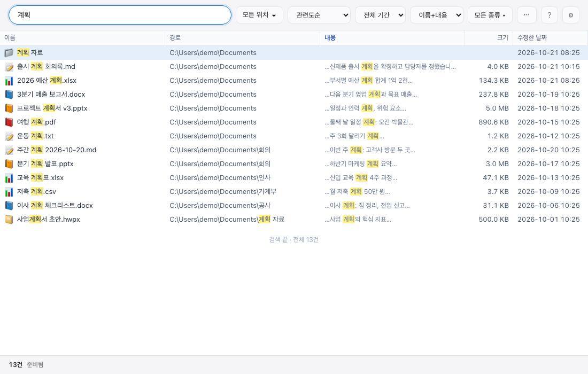
Task: Select file name 여행 계획.pdf
Action: (x=36, y=122)
